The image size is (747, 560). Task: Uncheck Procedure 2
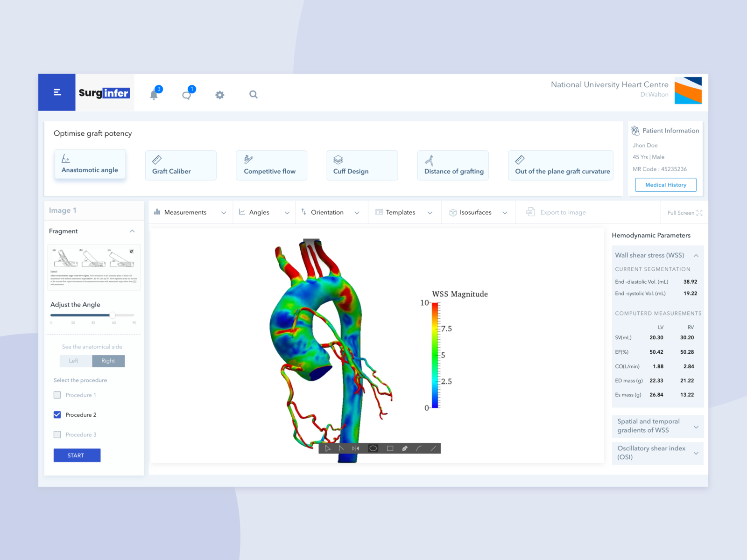click(x=57, y=414)
